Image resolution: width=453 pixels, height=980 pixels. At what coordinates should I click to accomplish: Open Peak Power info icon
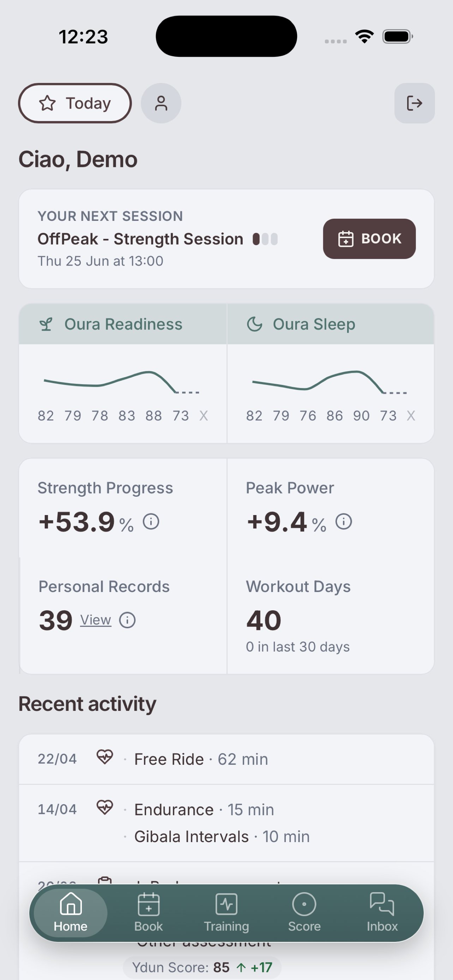click(344, 521)
